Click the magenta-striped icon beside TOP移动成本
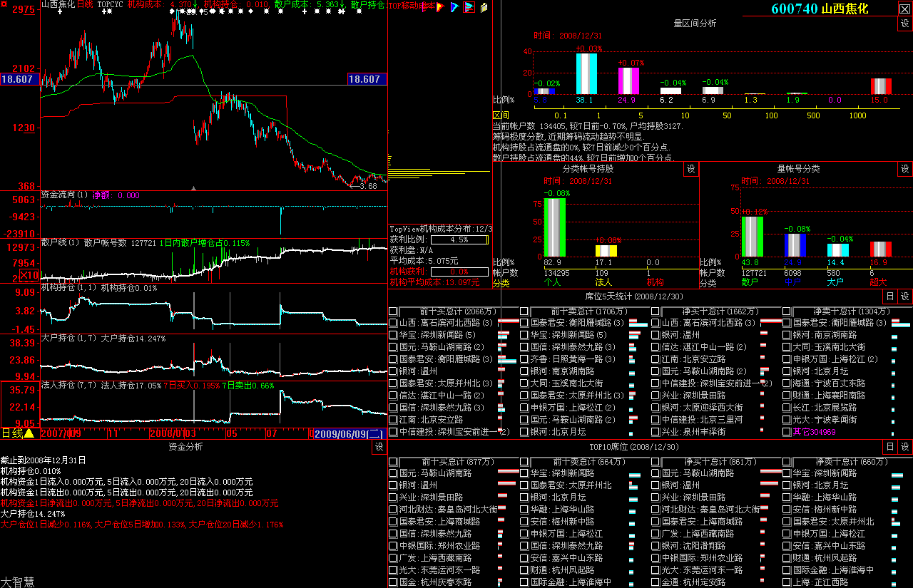The image size is (913, 588). point(428,7)
